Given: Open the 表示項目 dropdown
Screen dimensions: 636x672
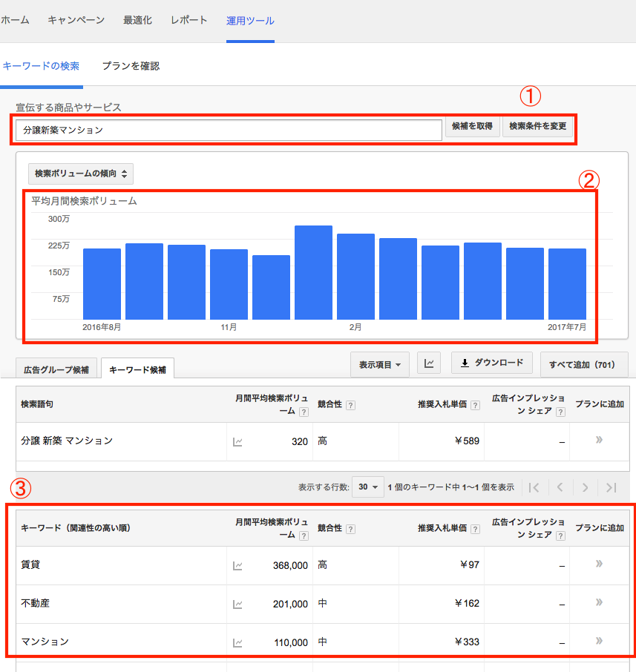Looking at the screenshot, I should click(x=379, y=365).
